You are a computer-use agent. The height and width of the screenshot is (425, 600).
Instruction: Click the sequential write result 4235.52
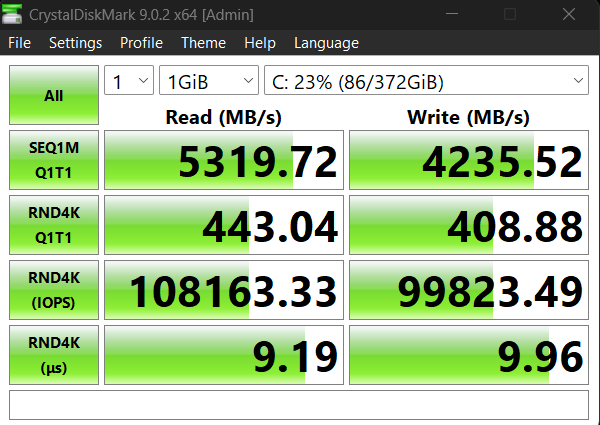click(x=469, y=160)
